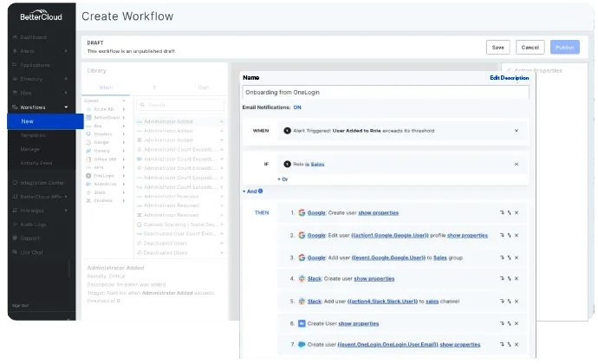Screen dimensions: 598x364
Task: Remove the WHEN alert trigger condition
Action: [517, 131]
